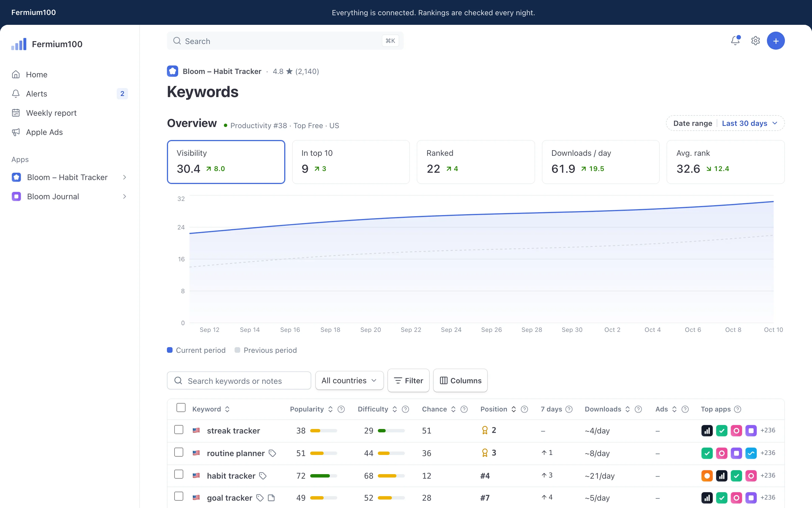Click the Chance help question icon

point(464,409)
